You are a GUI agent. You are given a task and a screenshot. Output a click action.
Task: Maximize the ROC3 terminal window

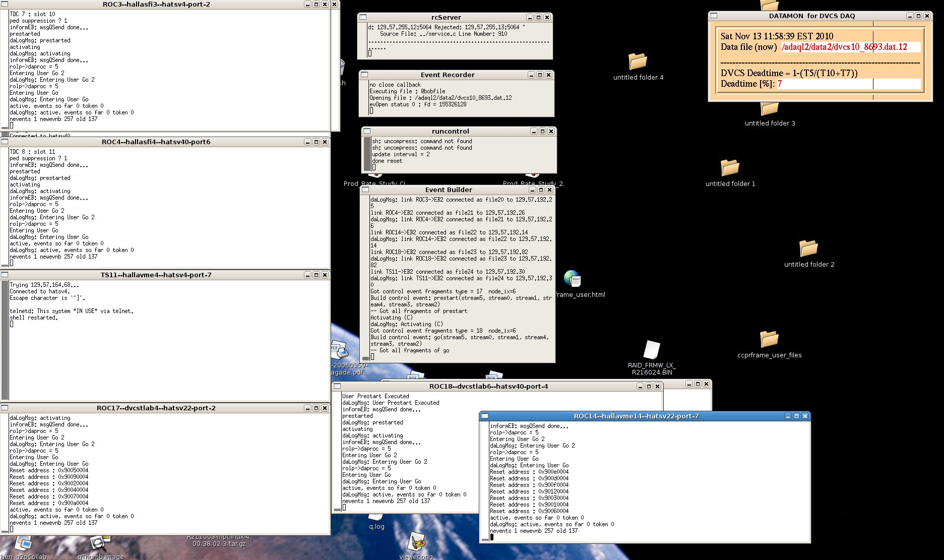(x=316, y=4)
